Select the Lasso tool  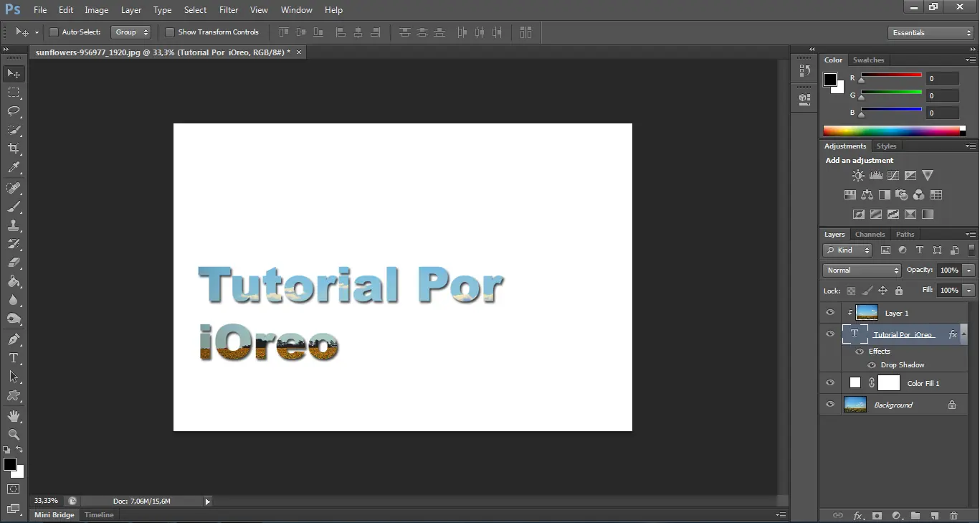[x=14, y=111]
